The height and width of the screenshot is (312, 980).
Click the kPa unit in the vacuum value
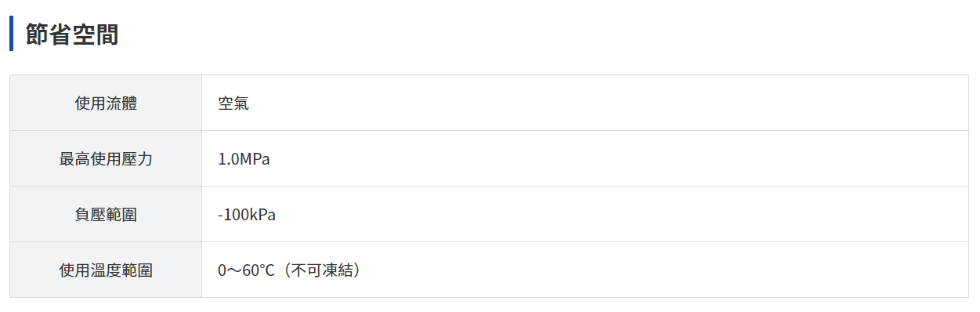[262, 215]
